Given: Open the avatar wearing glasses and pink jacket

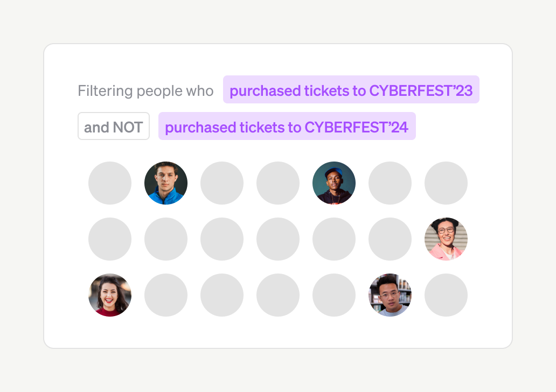Looking at the screenshot, I should pos(446,239).
